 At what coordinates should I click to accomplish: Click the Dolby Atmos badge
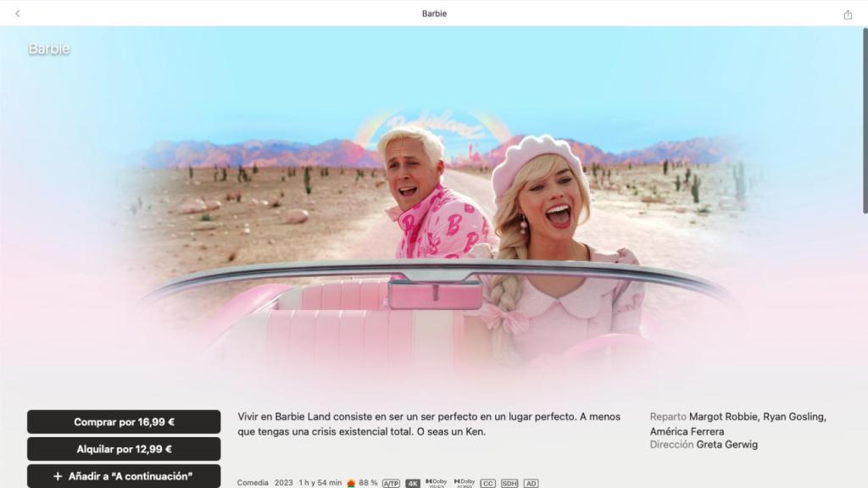pyautogui.click(x=465, y=483)
